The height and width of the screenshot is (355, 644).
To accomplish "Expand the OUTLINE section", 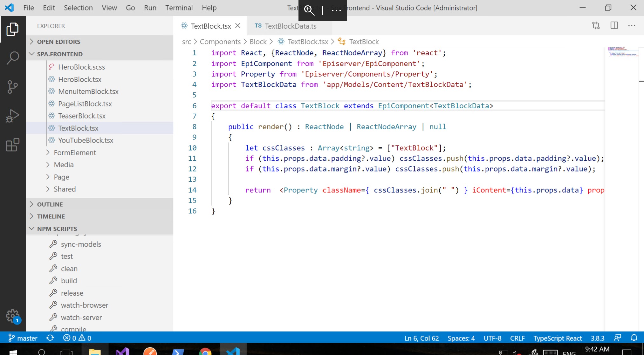I will [x=50, y=204].
